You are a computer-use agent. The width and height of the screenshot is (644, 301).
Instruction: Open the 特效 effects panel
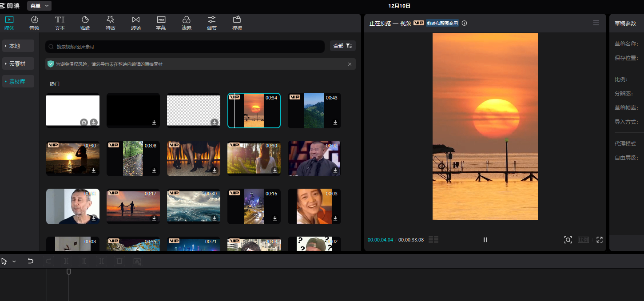tap(111, 23)
